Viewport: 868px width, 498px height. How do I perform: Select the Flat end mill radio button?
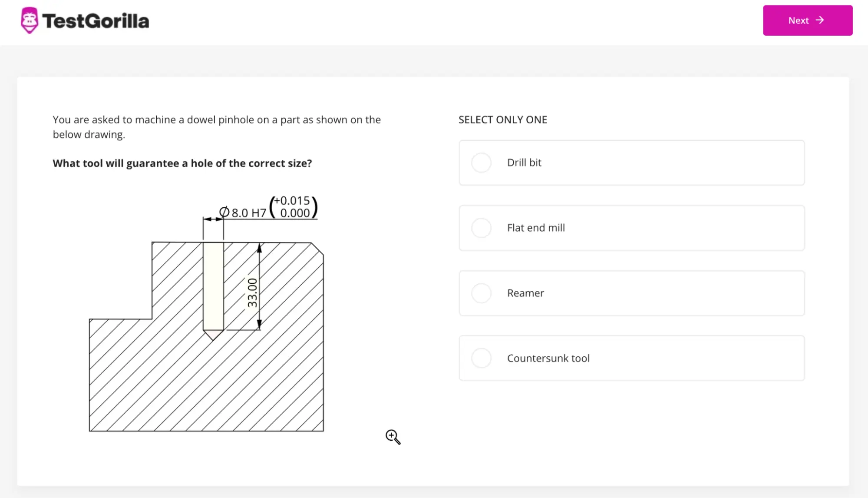481,227
